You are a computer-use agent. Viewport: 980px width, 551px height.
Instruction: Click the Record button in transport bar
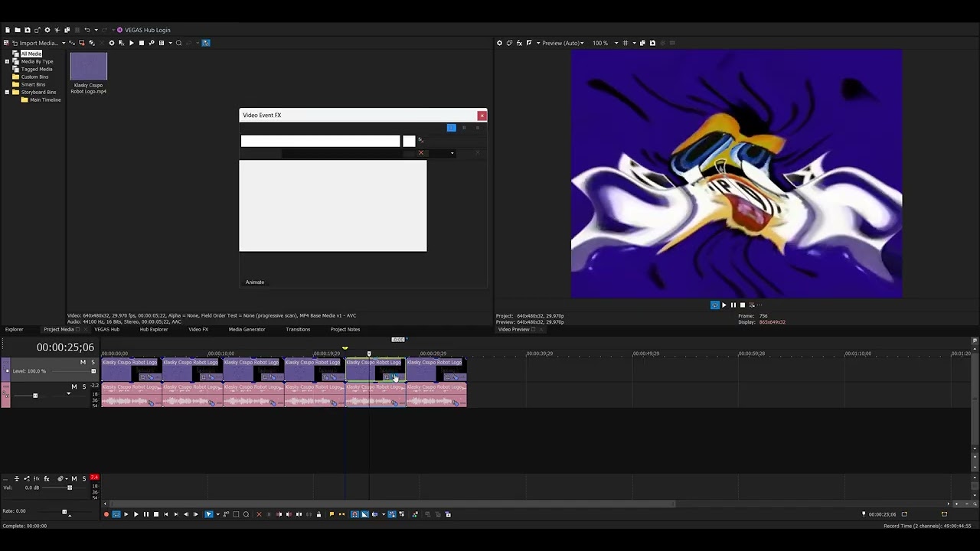[x=106, y=514]
